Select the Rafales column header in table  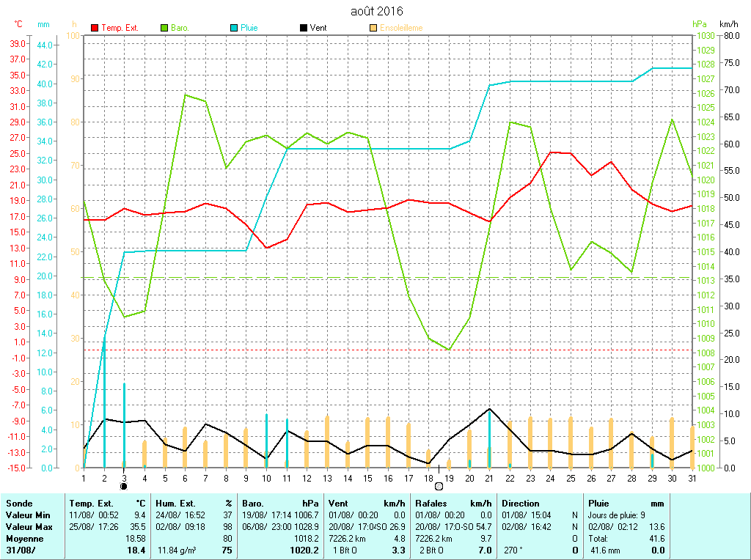[431, 504]
